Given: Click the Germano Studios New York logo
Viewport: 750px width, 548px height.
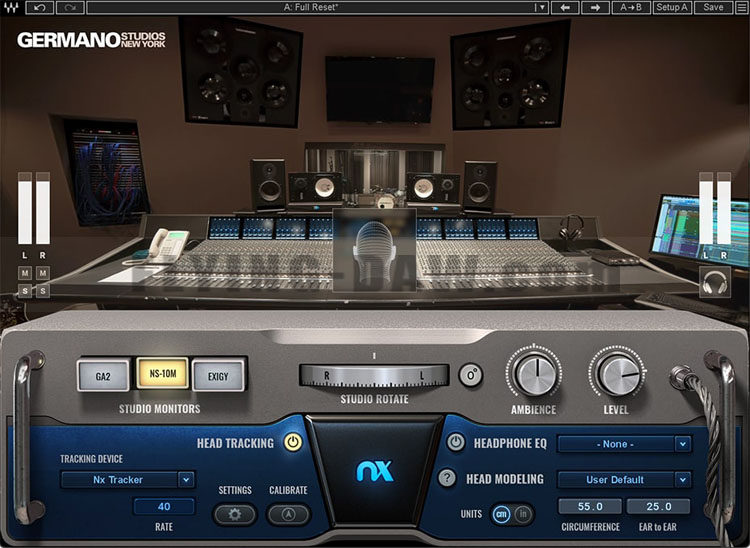Looking at the screenshot, I should (91, 40).
